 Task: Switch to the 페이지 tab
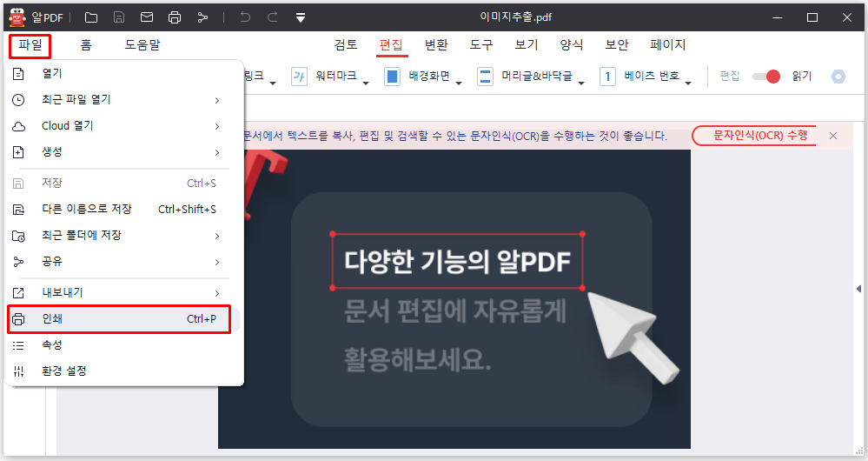(x=667, y=45)
